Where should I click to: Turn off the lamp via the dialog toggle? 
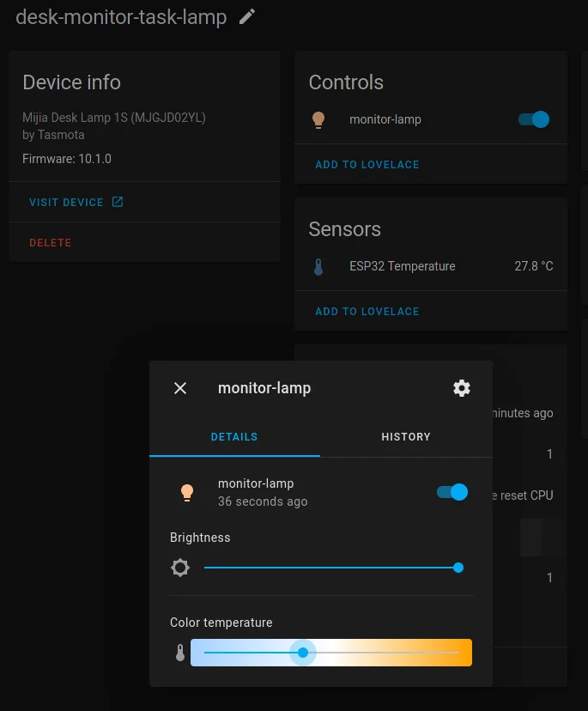[452, 491]
